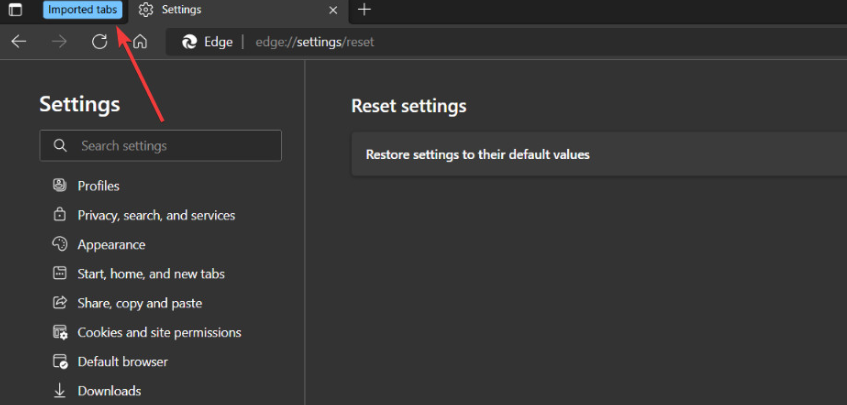Open the Home page button

(x=140, y=42)
